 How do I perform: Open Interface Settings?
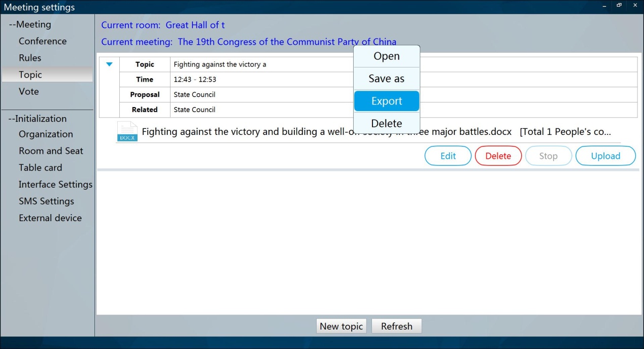(x=55, y=184)
